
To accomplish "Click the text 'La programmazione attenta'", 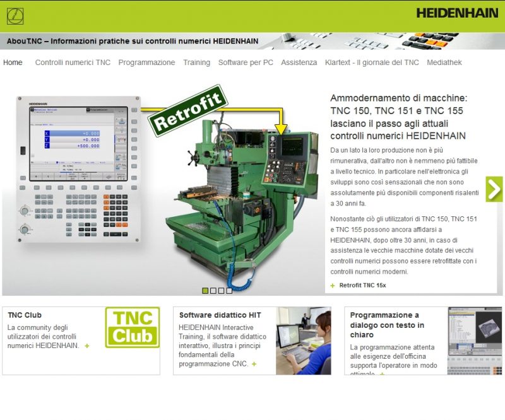I will click(x=392, y=347).
